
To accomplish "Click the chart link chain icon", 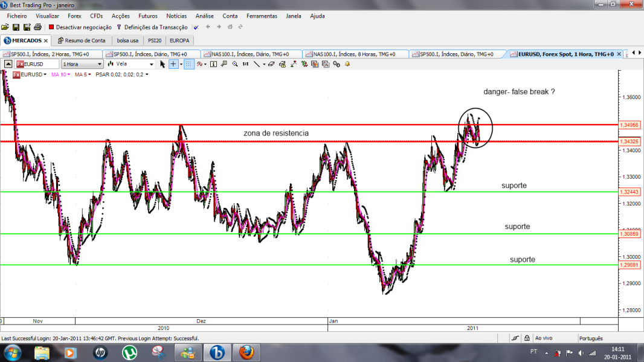I will [x=336, y=64].
